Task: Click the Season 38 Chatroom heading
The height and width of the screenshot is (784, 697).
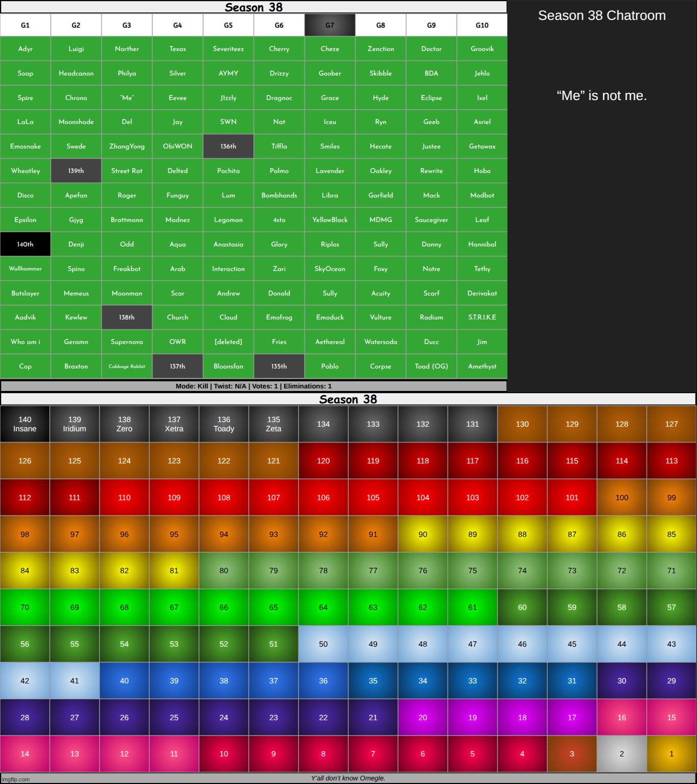Action: point(602,16)
